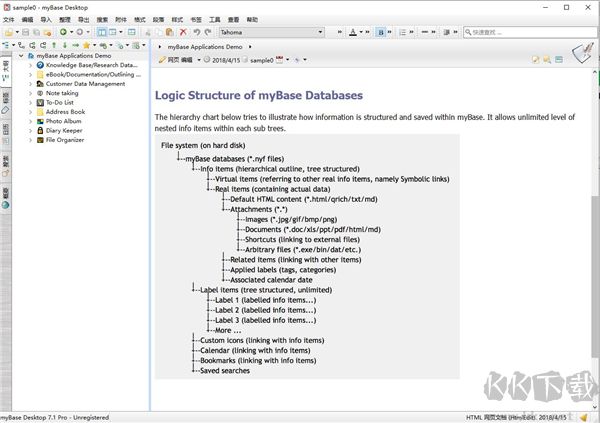Click the cut scissors icon
This screenshot has width=600, height=423.
tap(147, 33)
